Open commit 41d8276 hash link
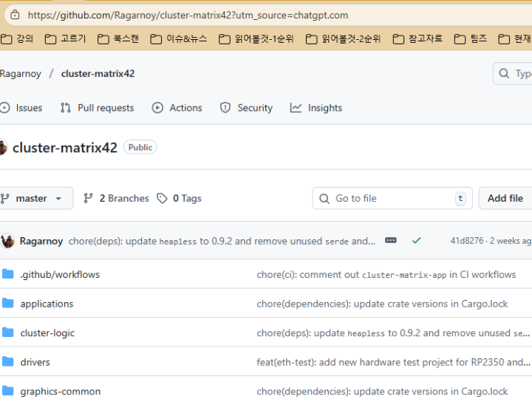532x399 pixels. 466,241
